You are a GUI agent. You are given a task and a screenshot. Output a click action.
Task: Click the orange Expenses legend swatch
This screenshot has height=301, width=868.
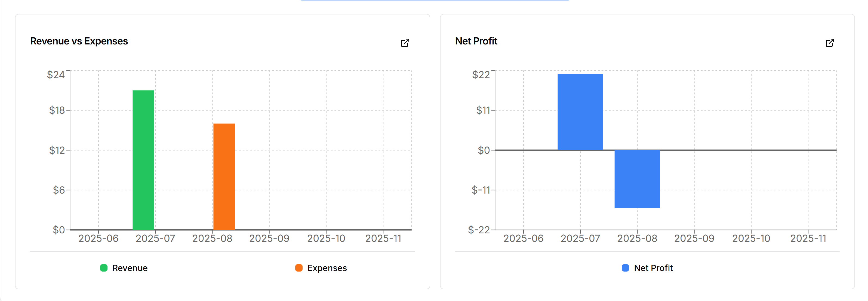298,268
